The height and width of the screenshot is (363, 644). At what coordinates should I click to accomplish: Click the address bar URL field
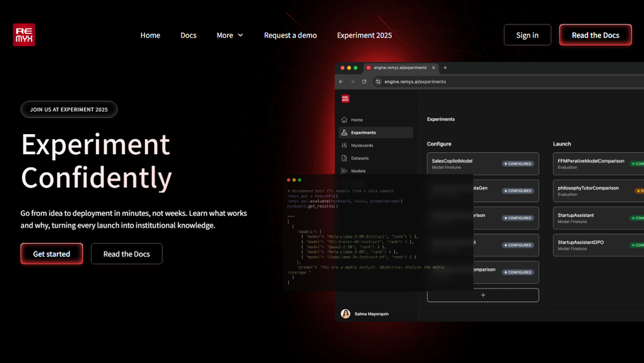tap(509, 81)
